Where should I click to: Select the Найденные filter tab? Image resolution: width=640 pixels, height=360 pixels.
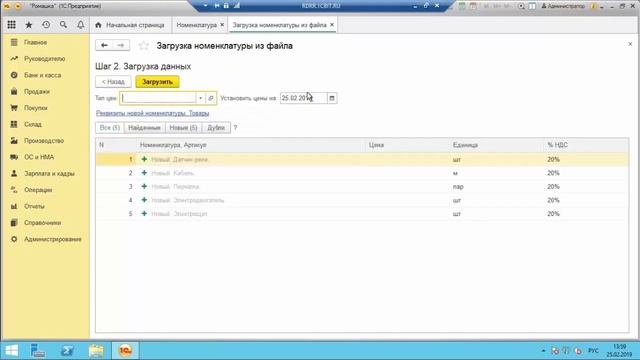tap(144, 128)
